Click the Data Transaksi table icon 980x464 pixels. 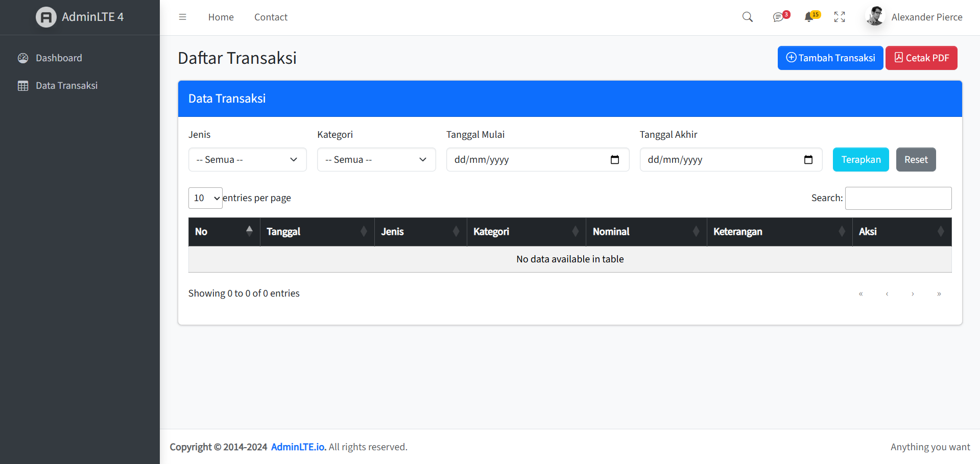[23, 85]
